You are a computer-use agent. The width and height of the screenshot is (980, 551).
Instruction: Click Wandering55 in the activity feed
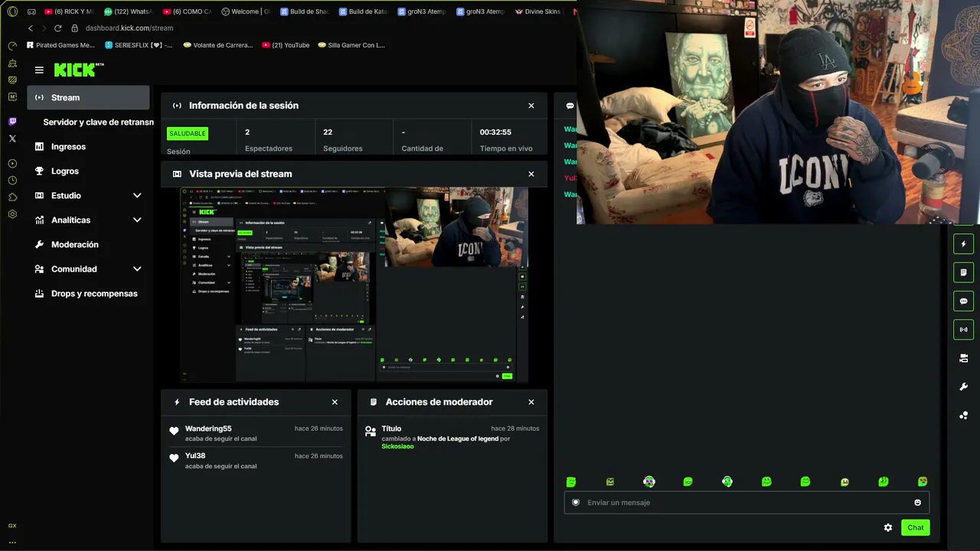pos(208,429)
